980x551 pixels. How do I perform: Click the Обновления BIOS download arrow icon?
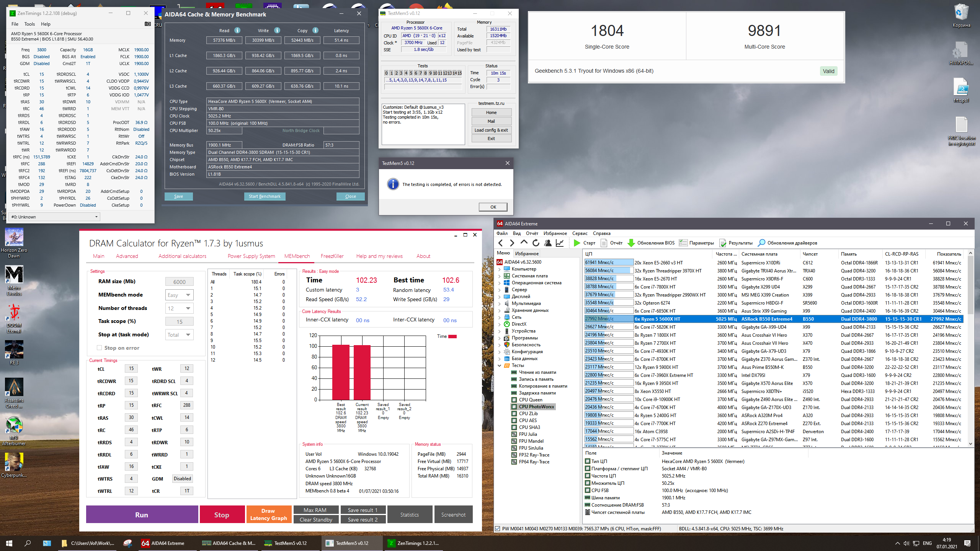tap(631, 243)
